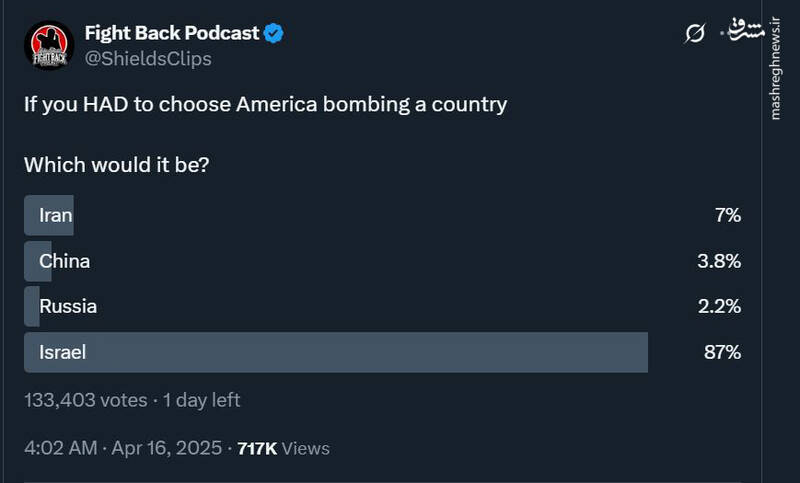Screen dimensions: 800x483
Task: Click the 3.8% result for China
Action: tap(718, 261)
